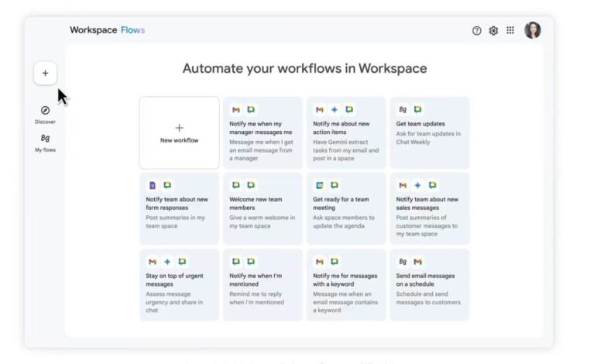Click 'Post summaries of customer messages' description
Screen dimensions: 604x364
[x=427, y=225]
